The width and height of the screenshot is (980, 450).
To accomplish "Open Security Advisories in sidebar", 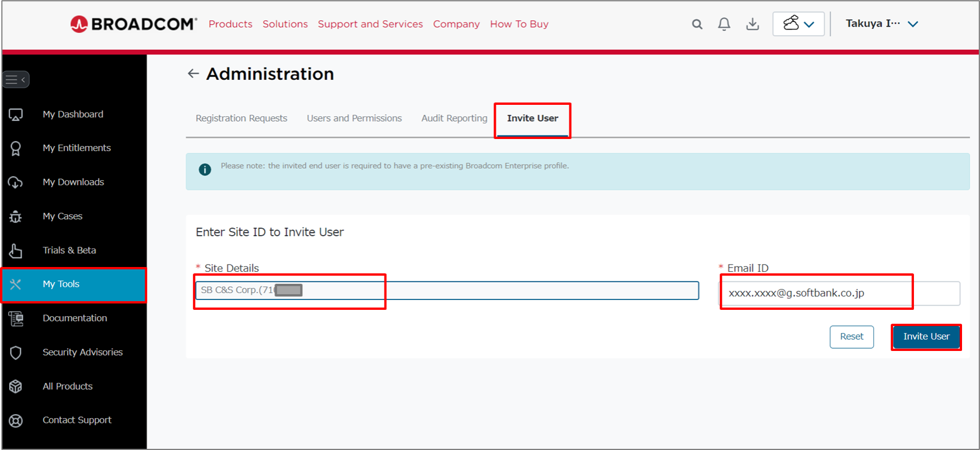I will 83,352.
